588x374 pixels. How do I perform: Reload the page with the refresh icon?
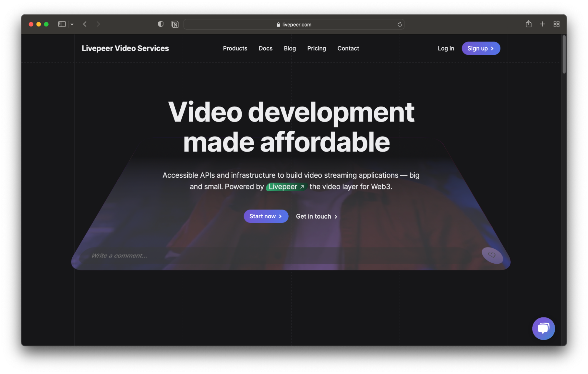399,24
